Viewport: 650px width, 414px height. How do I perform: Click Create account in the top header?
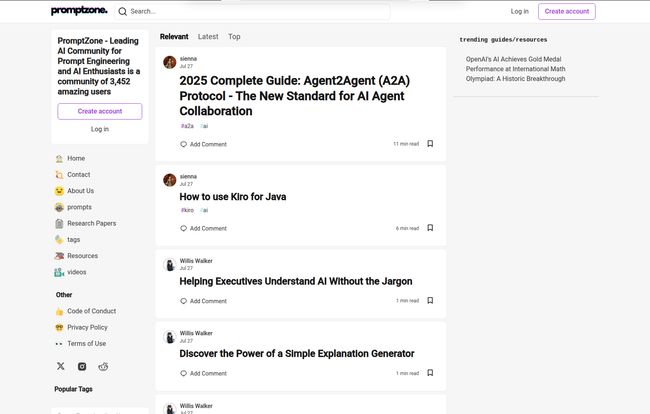coord(566,11)
